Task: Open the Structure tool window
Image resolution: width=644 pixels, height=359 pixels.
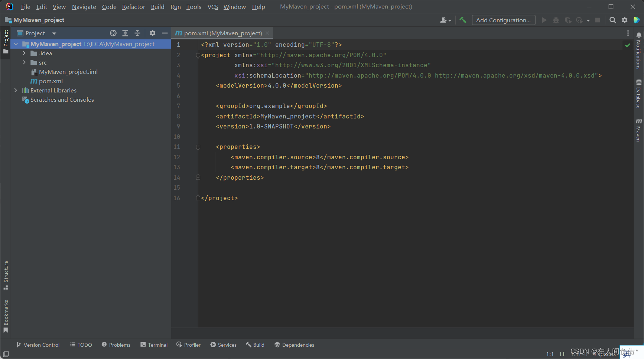Action: (6, 275)
